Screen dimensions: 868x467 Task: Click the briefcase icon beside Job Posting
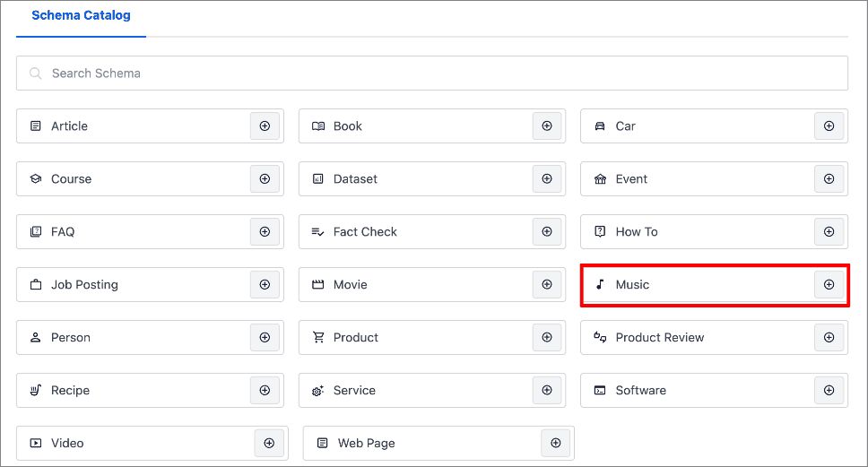pos(36,284)
